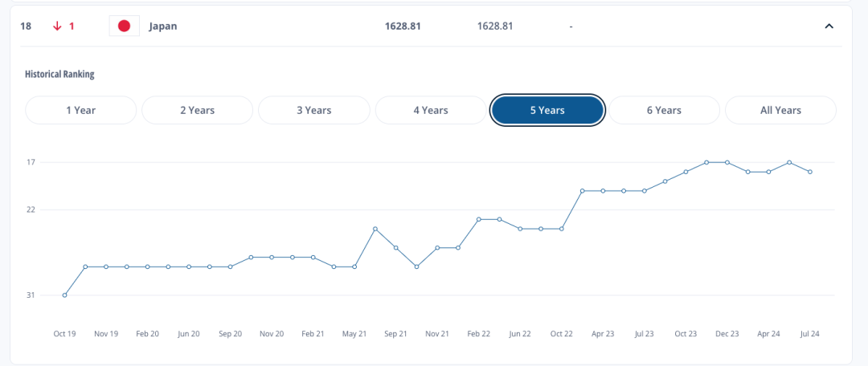
Task: Click the data point above Oct 22
Action: (561, 229)
